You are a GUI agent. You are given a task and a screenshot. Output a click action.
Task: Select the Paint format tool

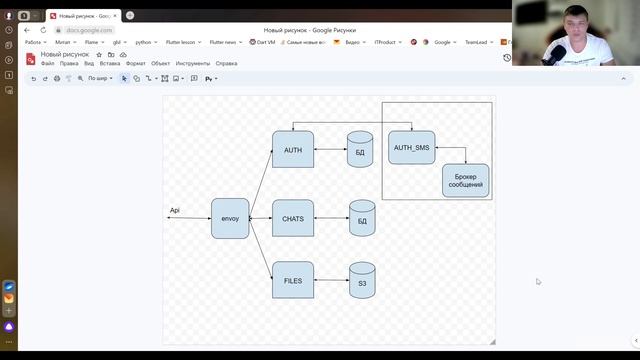pos(69,78)
